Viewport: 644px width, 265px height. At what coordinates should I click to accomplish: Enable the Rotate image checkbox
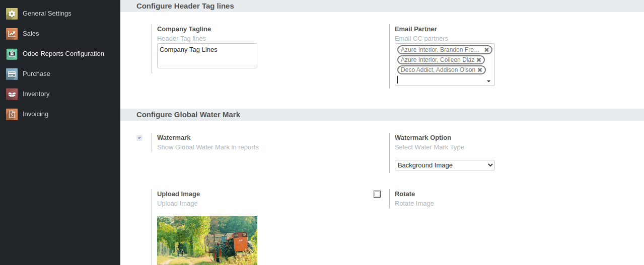(x=377, y=194)
